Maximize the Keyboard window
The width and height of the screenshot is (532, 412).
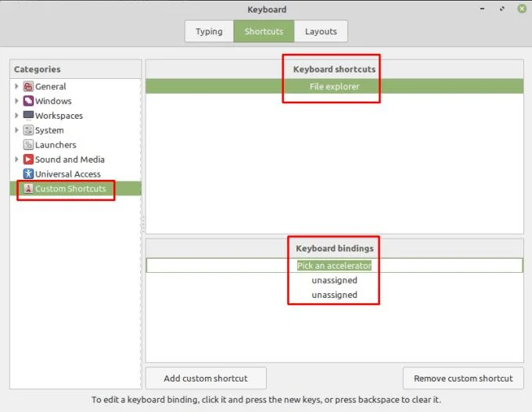click(x=501, y=9)
